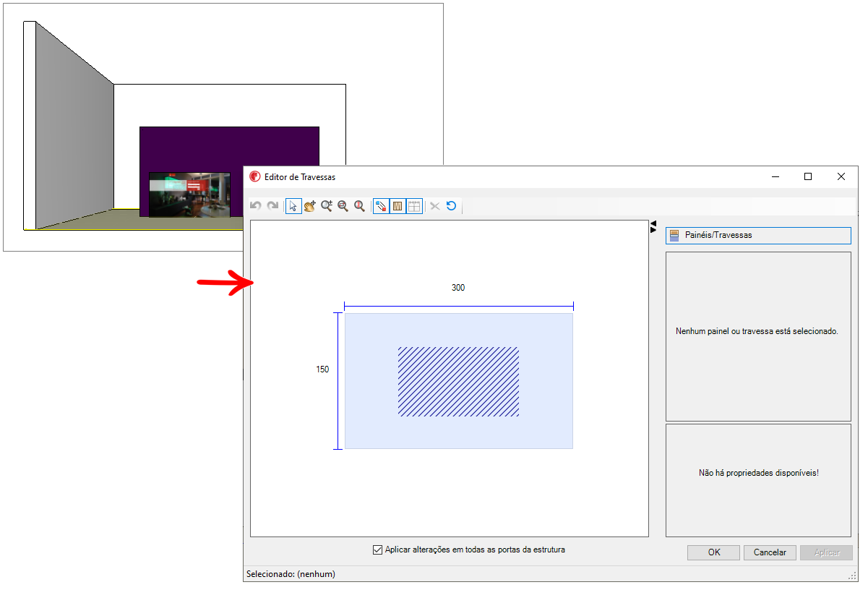Click the undo arrow in the toolbar

[x=255, y=206]
